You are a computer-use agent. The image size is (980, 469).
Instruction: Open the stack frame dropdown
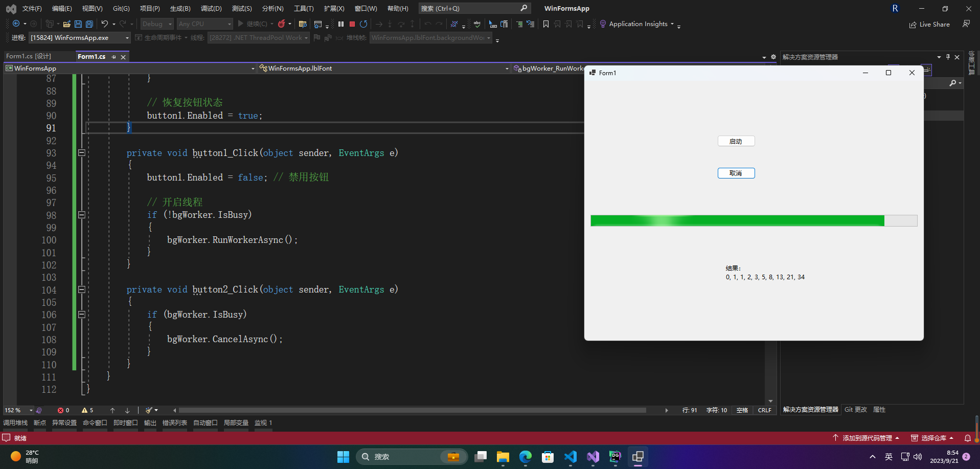pyautogui.click(x=431, y=38)
